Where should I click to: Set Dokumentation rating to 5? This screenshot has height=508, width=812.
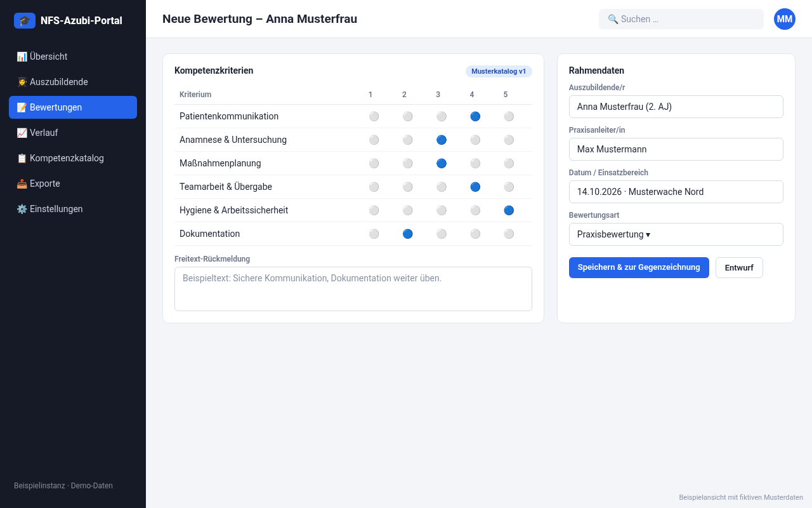pyautogui.click(x=509, y=234)
